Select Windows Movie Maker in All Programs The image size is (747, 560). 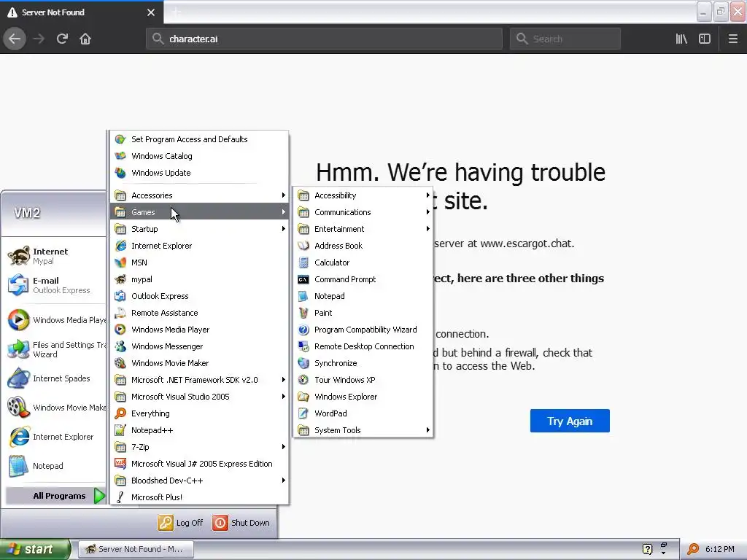pyautogui.click(x=199, y=363)
